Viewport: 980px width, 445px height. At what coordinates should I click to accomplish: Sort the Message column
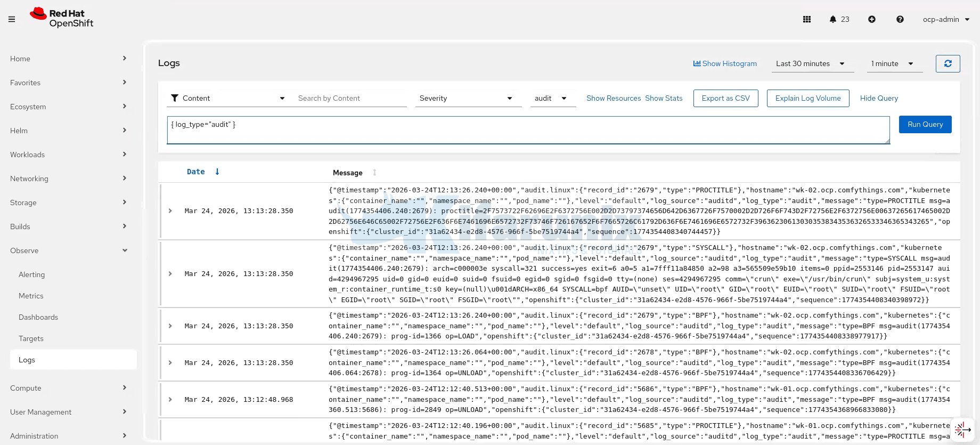pyautogui.click(x=374, y=173)
